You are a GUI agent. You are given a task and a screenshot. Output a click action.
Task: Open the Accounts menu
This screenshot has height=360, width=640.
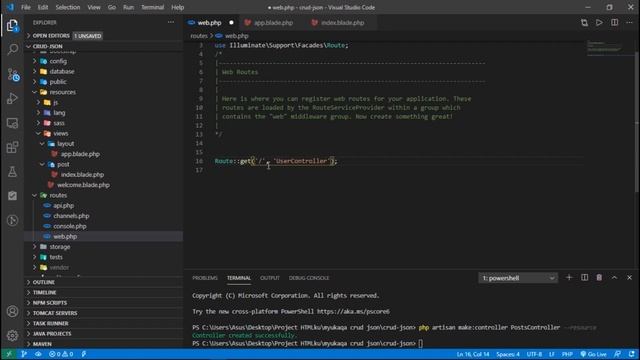tap(12, 311)
